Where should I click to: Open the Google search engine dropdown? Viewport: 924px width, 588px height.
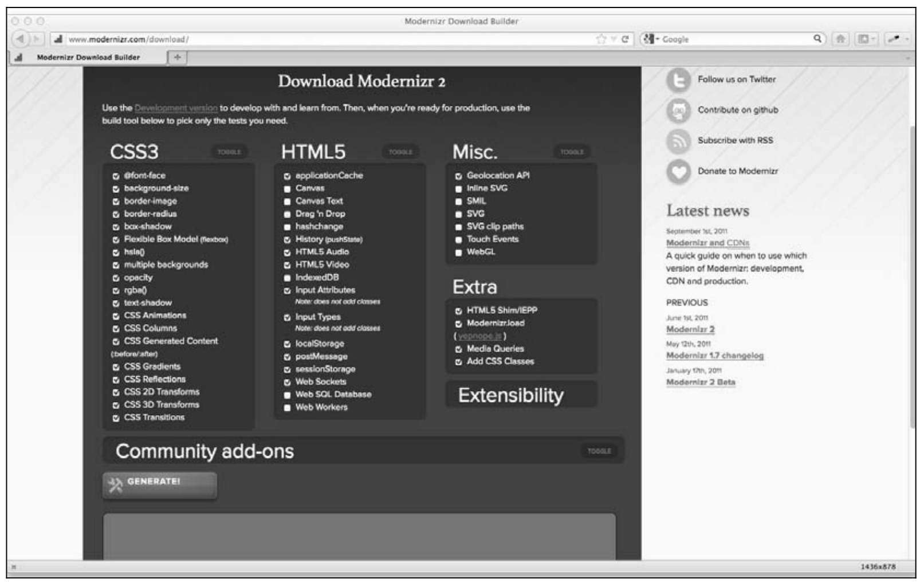click(x=650, y=39)
